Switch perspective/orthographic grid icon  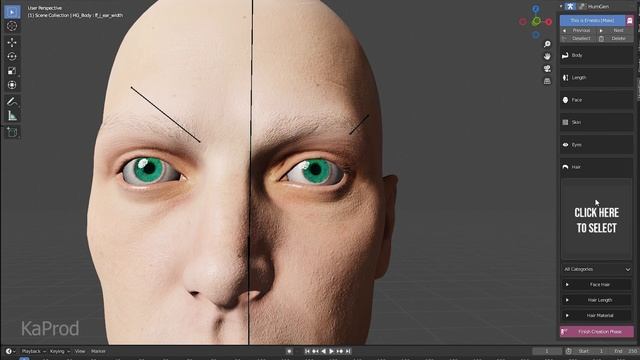pos(547,81)
